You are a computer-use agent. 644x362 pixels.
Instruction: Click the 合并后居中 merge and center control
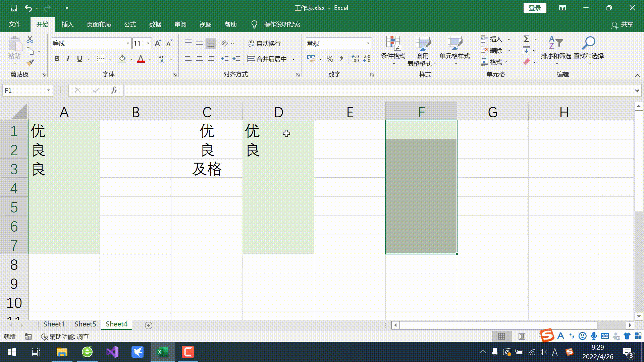pyautogui.click(x=268, y=59)
